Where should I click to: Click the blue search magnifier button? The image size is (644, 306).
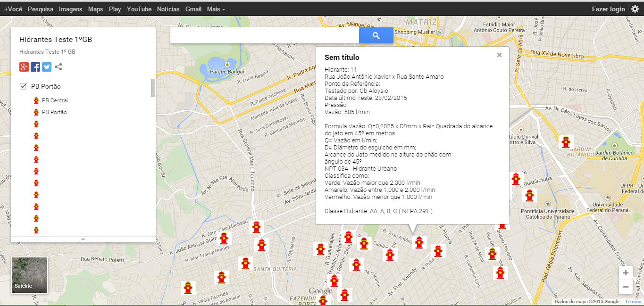tap(376, 35)
